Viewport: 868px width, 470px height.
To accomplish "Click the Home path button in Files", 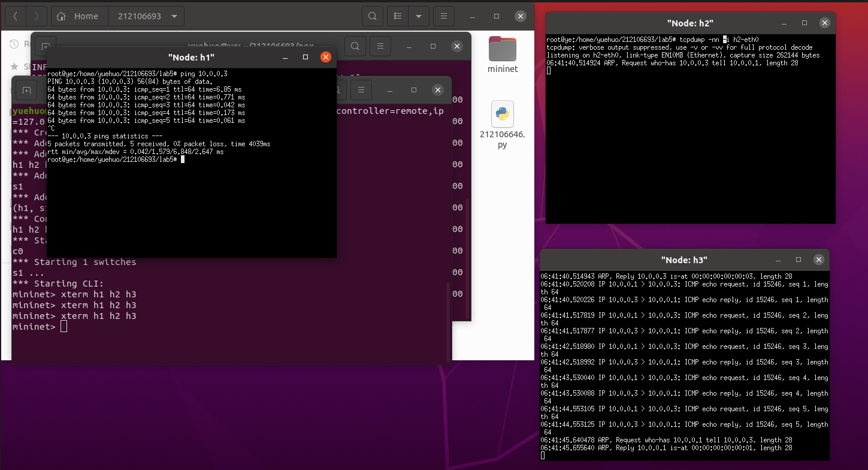I will coord(80,16).
